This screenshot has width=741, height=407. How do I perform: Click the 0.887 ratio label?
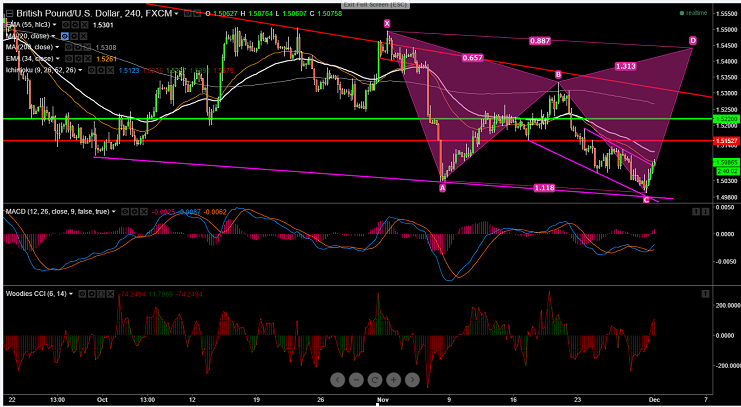point(540,41)
